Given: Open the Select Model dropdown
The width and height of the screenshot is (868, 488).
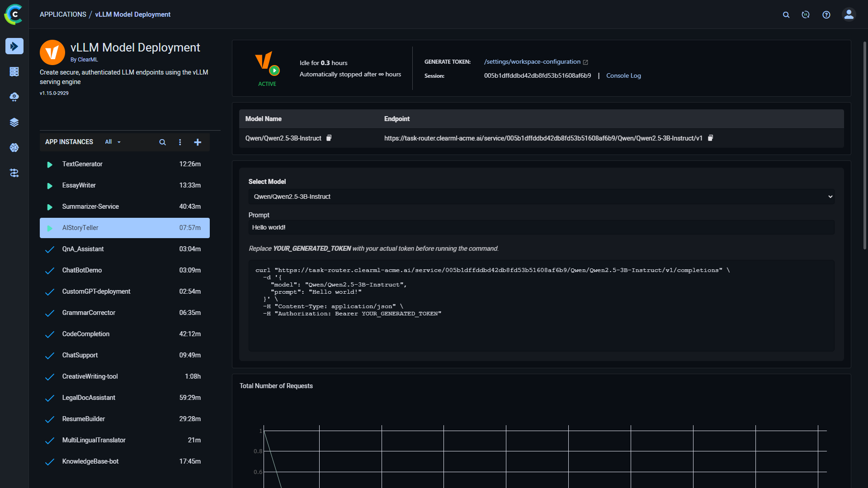Looking at the screenshot, I should pos(542,197).
